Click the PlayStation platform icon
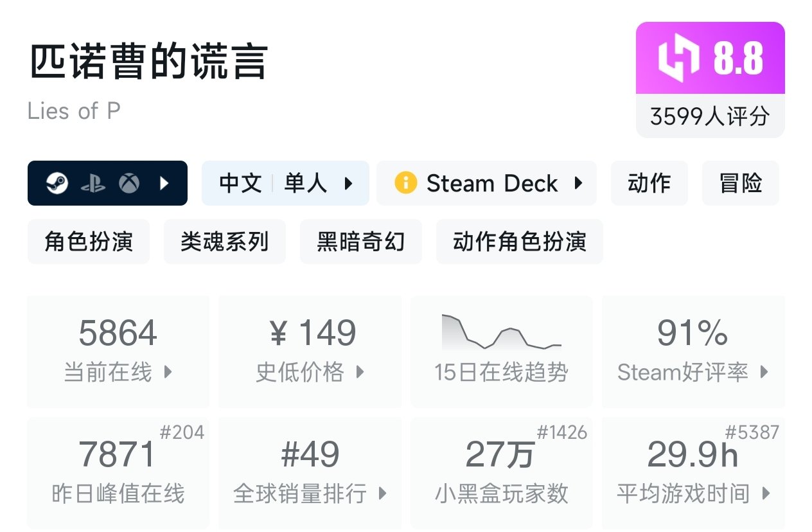The image size is (812, 532). (93, 184)
